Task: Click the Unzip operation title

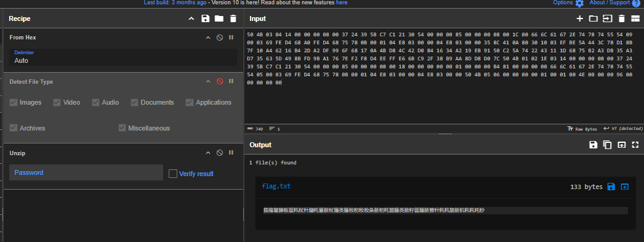Action: coord(18,153)
